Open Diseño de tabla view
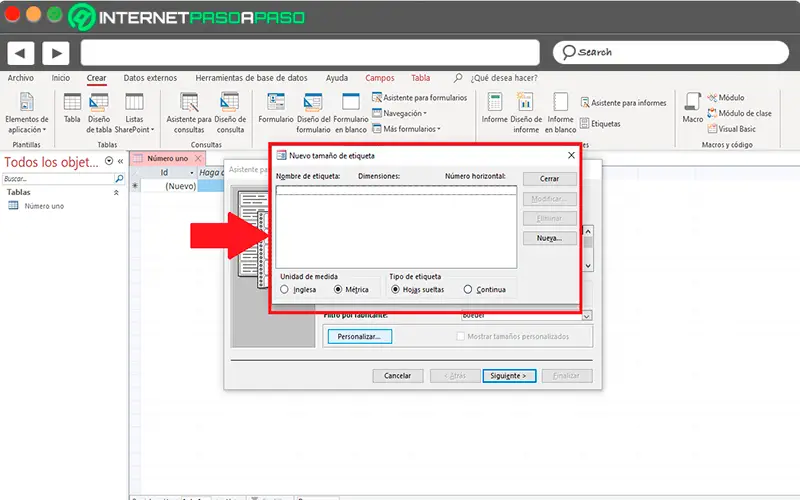Image resolution: width=800 pixels, height=500 pixels. [x=98, y=113]
